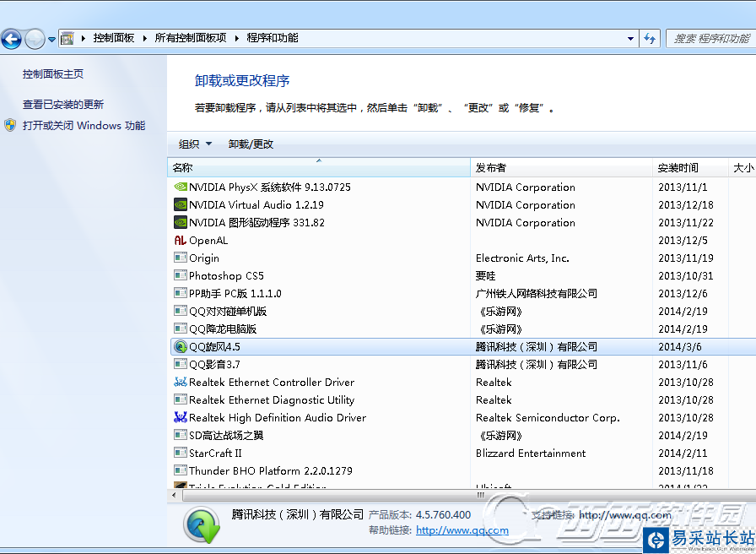Screen dimensions: 756x554
Task: Click Blizzard Entertainment publisher cell
Action: [531, 454]
